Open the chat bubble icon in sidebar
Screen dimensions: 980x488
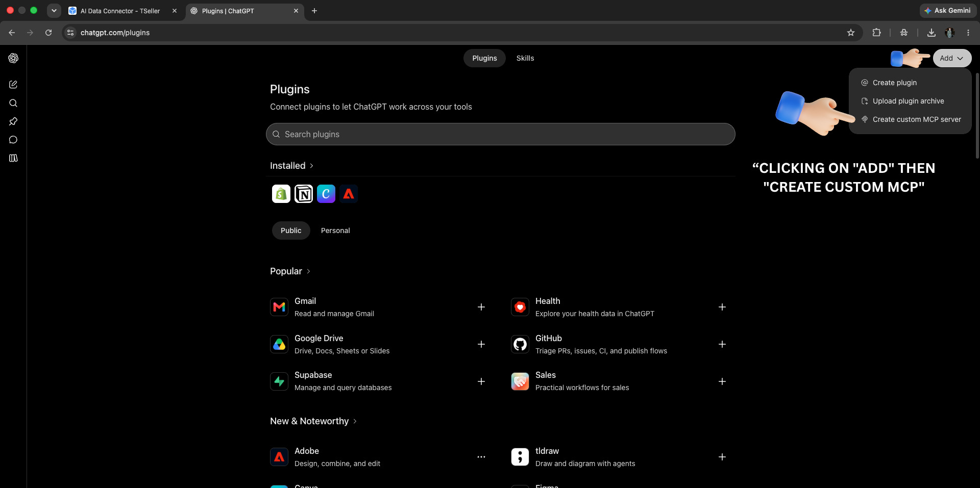pos(13,140)
